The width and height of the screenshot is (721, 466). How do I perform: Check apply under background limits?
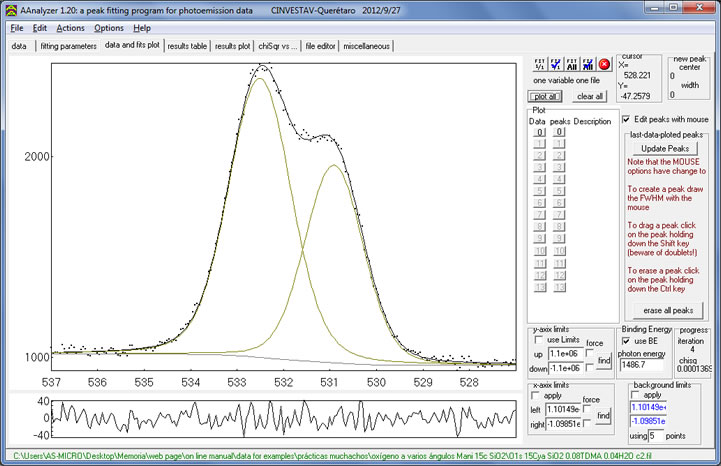pos(636,394)
